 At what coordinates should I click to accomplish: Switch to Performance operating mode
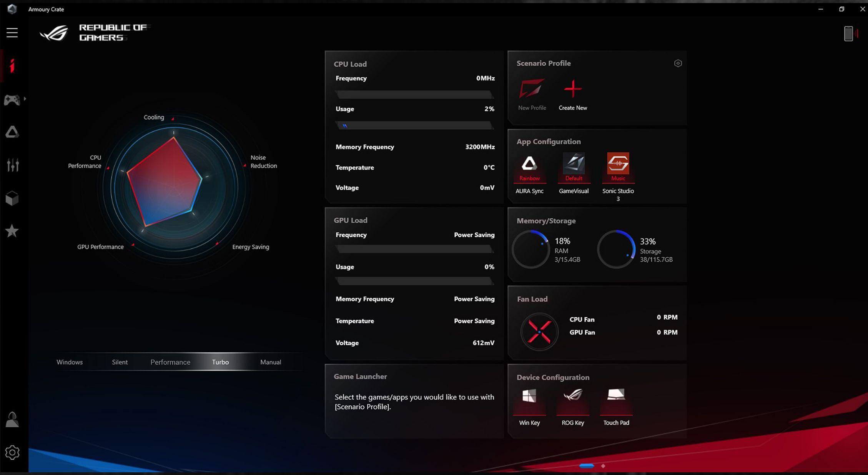coord(170,362)
